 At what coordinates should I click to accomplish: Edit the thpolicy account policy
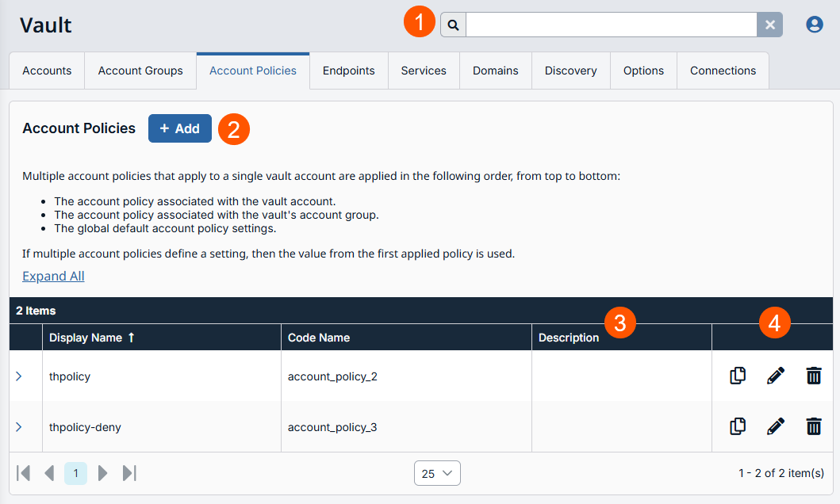tap(775, 376)
